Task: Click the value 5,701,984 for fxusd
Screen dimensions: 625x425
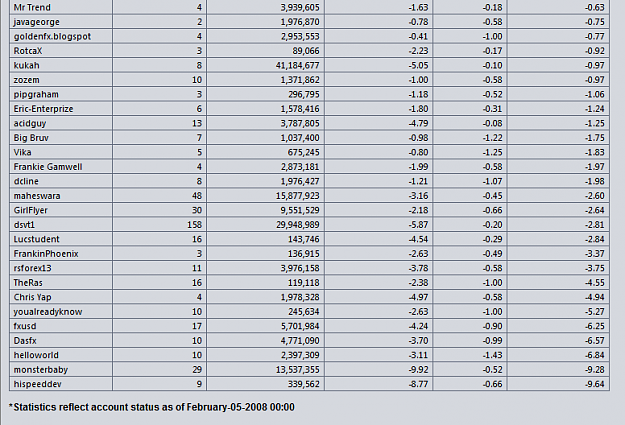Action: point(300,326)
